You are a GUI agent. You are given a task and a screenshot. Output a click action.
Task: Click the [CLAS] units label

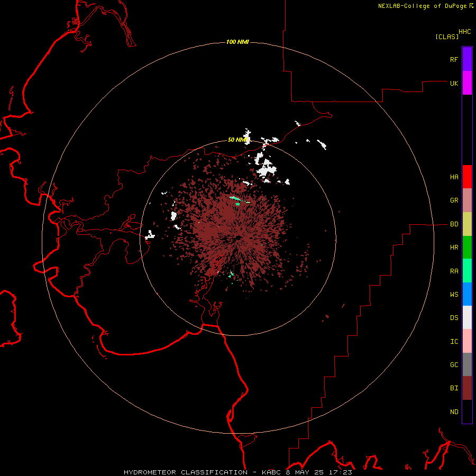tap(447, 36)
